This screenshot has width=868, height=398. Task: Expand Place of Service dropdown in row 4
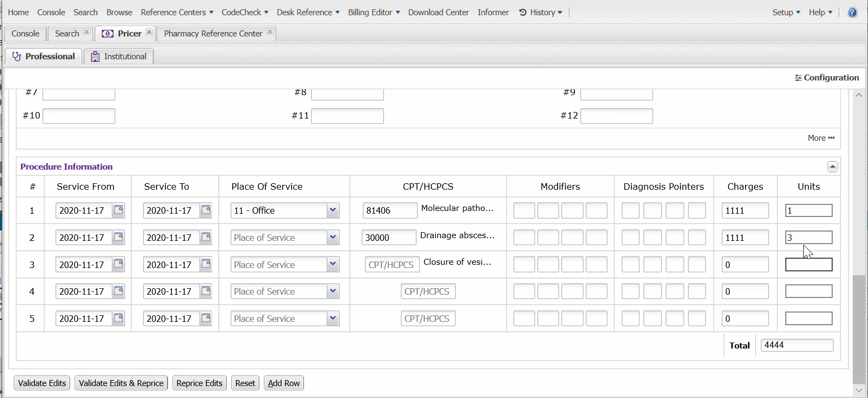click(x=333, y=291)
